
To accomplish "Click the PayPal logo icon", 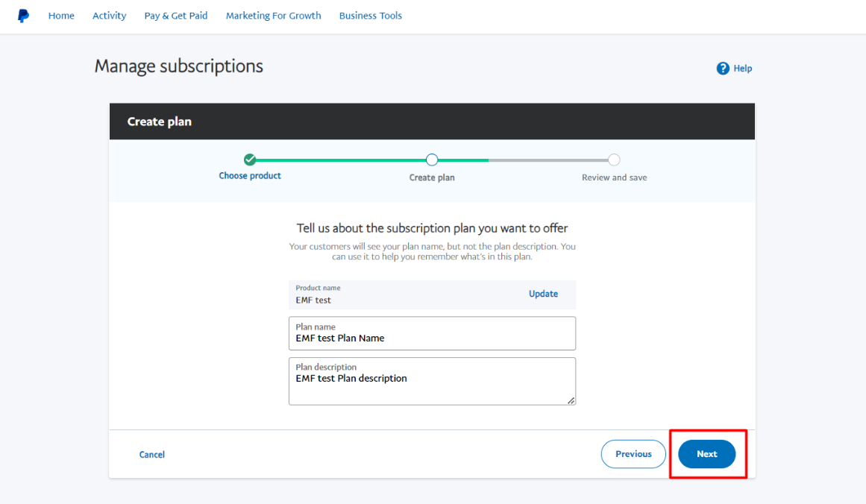I will click(x=23, y=16).
